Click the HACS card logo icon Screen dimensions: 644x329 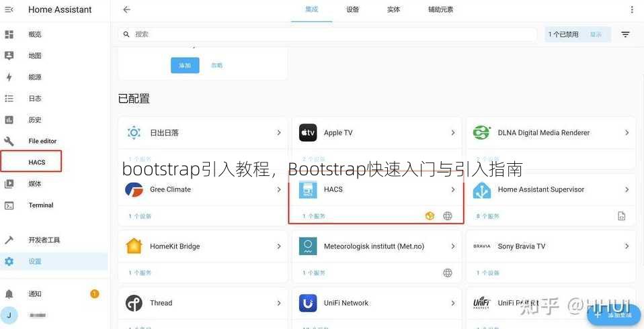308,189
